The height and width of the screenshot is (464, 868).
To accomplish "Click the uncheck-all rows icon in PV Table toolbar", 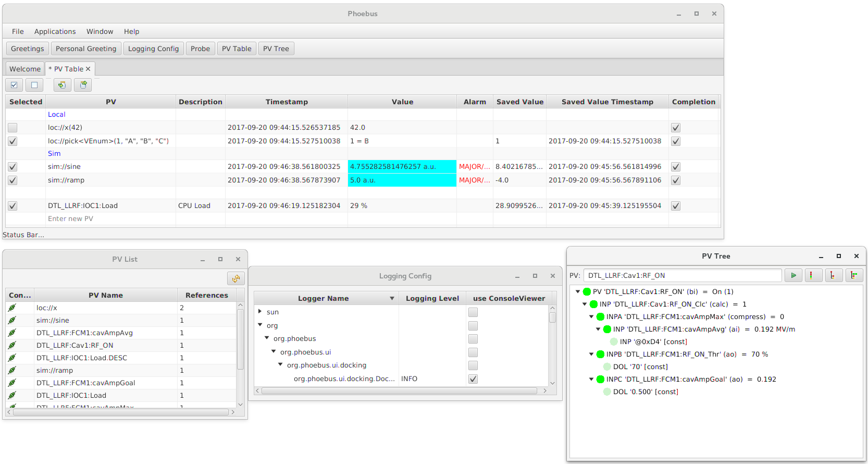I will point(34,85).
